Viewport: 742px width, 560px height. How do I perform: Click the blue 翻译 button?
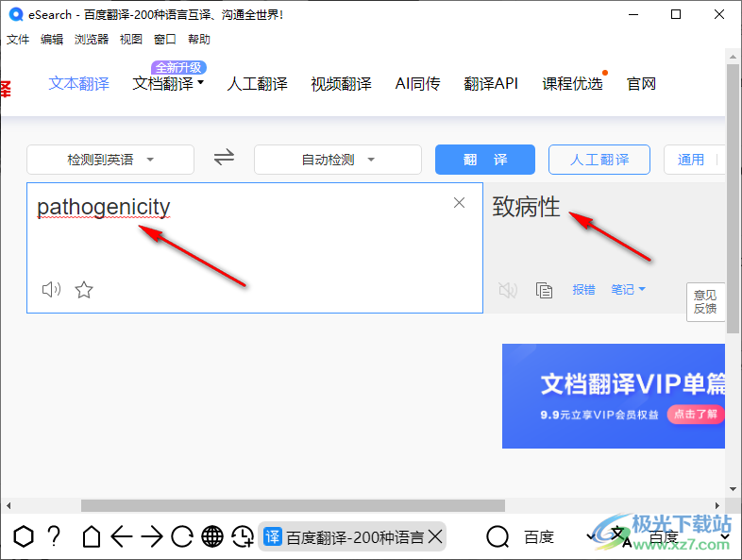click(485, 160)
